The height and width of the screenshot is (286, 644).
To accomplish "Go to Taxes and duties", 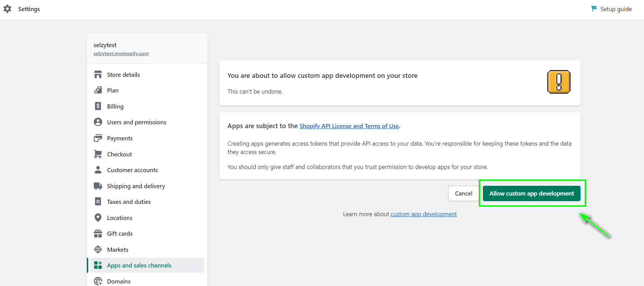I will coord(147,202).
